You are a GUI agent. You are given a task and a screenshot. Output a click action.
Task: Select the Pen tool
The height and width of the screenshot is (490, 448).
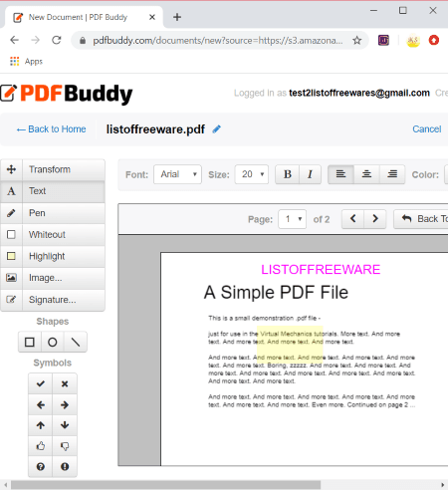tap(53, 213)
